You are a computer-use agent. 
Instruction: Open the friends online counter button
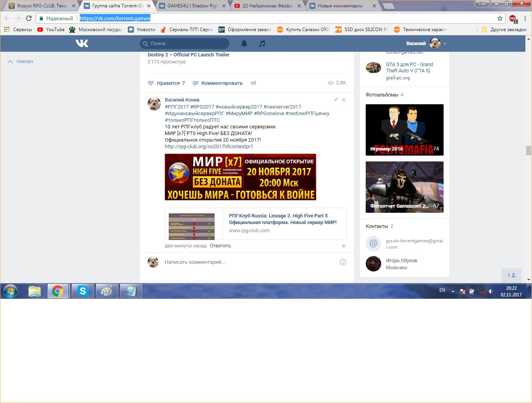(511, 275)
